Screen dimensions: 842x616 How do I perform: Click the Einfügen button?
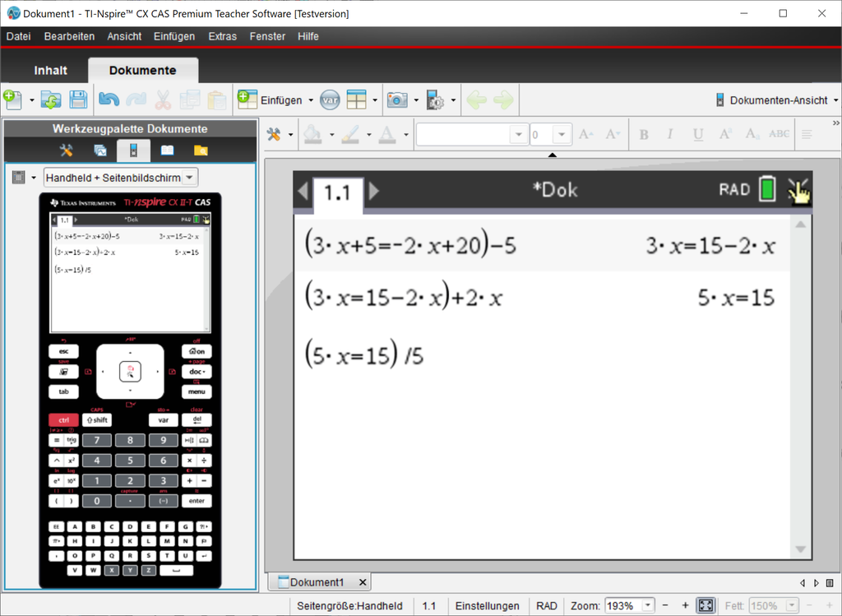(270, 100)
